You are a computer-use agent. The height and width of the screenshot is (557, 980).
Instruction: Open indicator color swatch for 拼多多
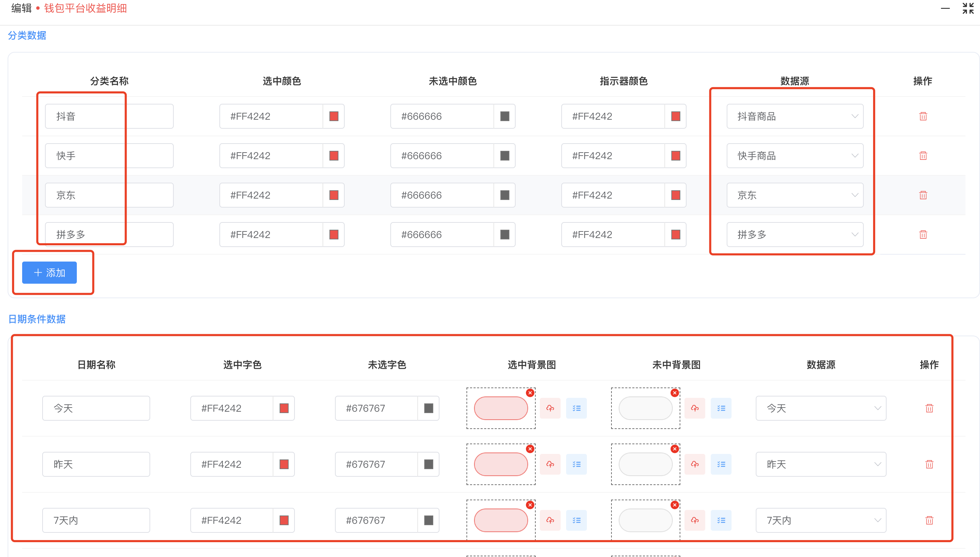point(676,235)
